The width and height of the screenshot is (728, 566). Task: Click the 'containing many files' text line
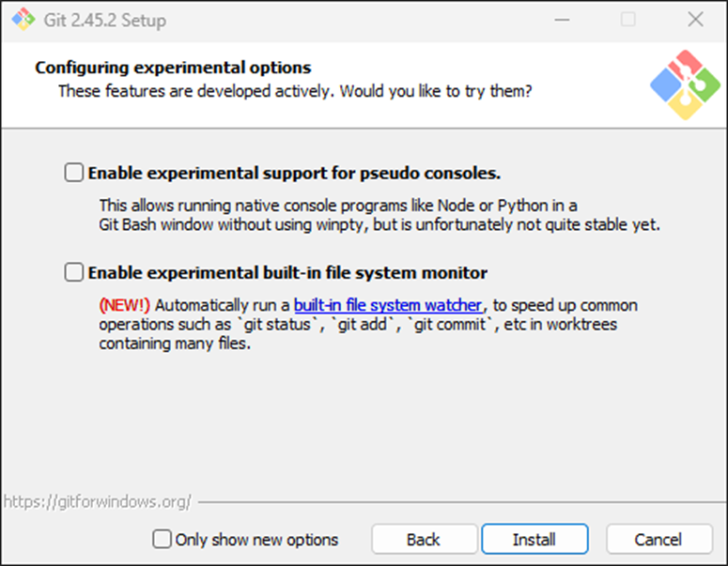click(x=175, y=344)
